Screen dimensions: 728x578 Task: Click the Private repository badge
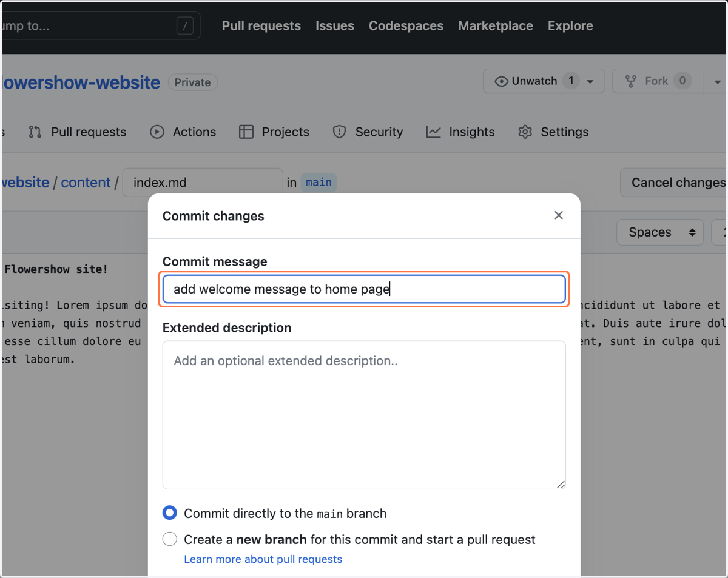(193, 82)
